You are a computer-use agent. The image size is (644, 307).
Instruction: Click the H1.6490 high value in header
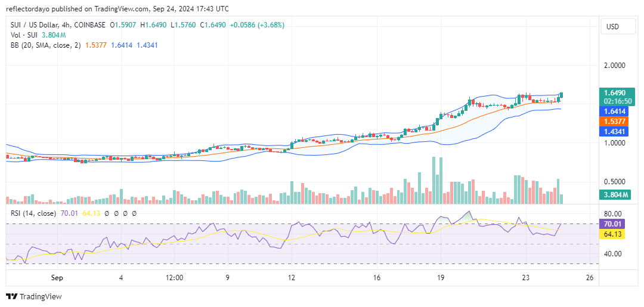coord(153,25)
